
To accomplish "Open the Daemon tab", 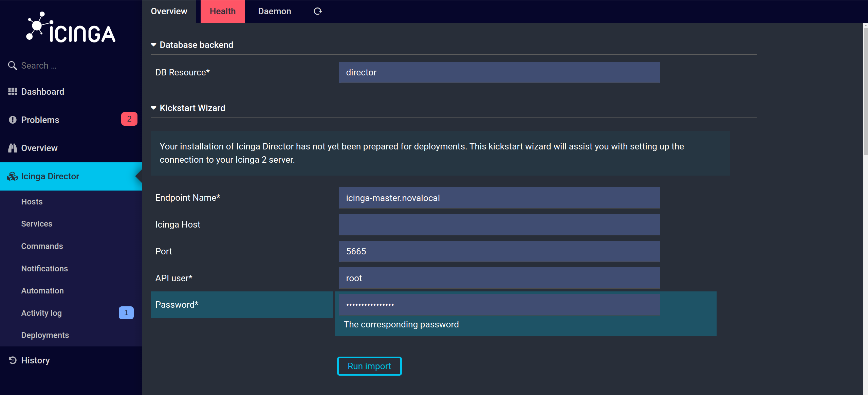I will 275,11.
